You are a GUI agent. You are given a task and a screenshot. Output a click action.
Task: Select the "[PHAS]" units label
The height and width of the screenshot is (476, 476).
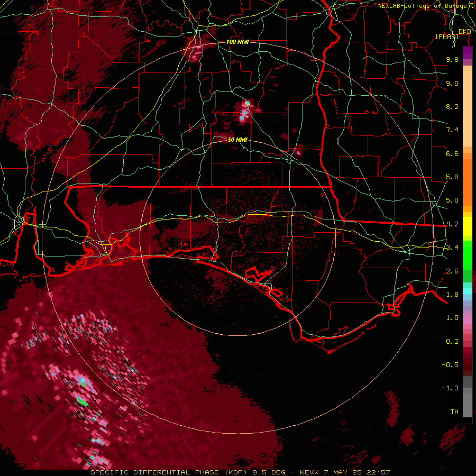click(447, 36)
